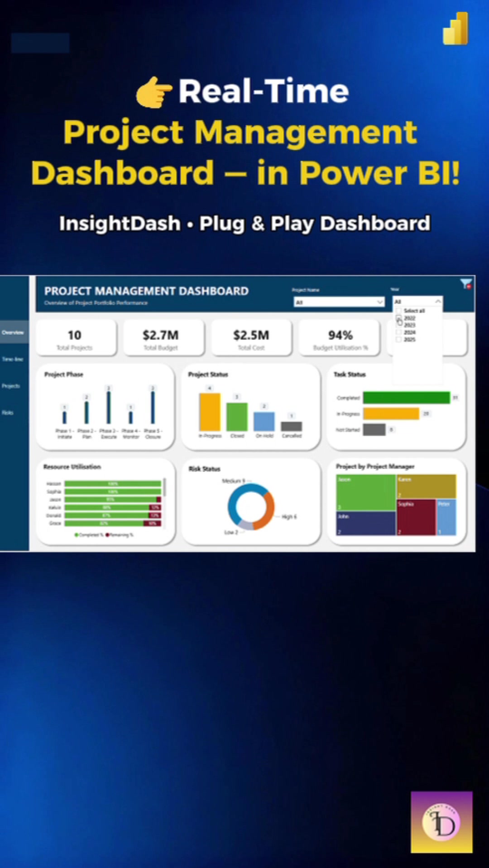Click the Phase 4 - Monitor bar
489x868 pixels.
point(131,417)
